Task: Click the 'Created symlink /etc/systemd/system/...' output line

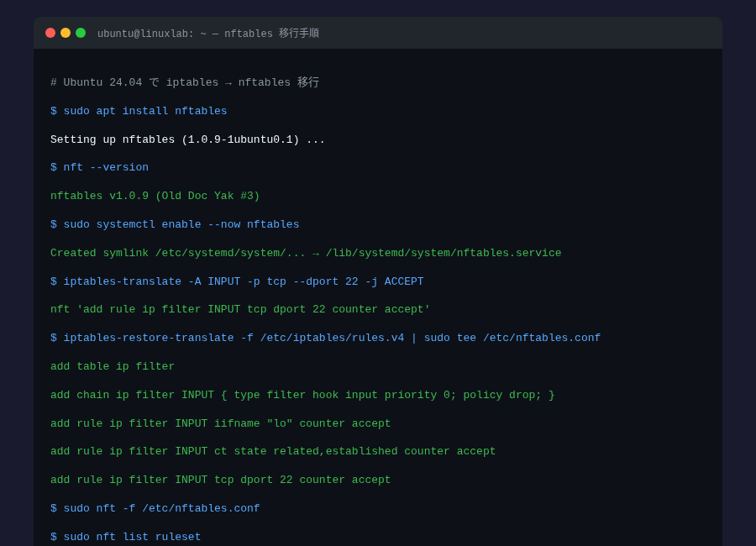Action: [306, 253]
